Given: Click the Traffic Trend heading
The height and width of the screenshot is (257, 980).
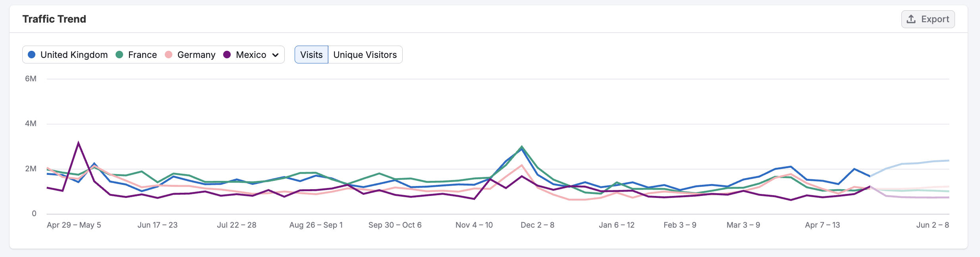Looking at the screenshot, I should (54, 19).
